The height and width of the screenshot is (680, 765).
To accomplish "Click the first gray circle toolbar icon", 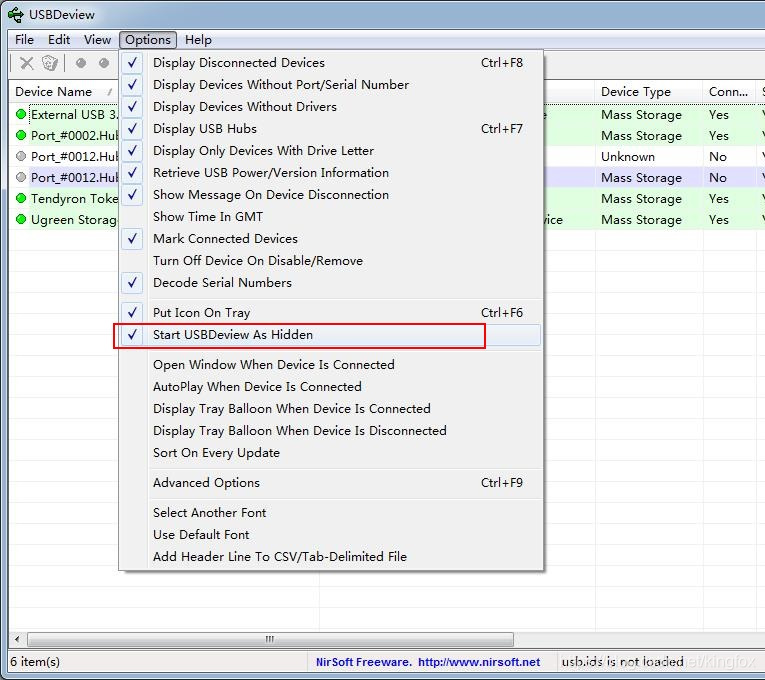I will (x=81, y=63).
